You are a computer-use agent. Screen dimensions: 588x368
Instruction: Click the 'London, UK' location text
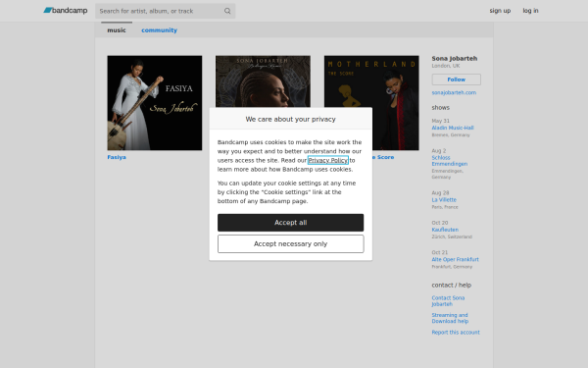click(x=446, y=66)
